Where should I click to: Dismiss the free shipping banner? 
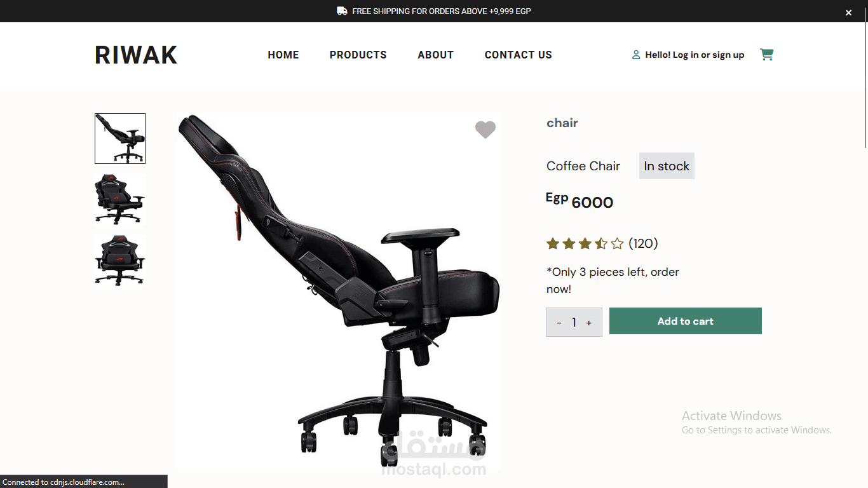pyautogui.click(x=848, y=12)
